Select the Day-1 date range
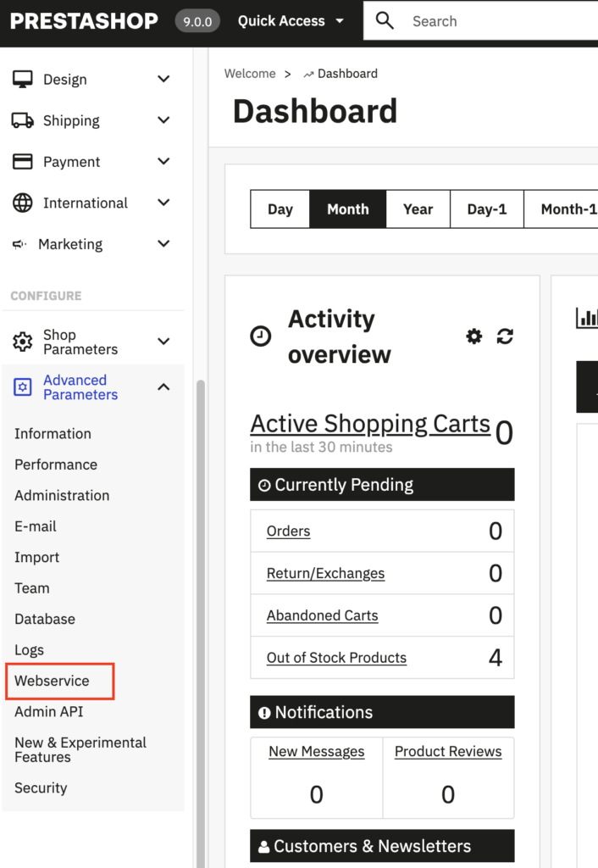This screenshot has width=598, height=868. [x=486, y=209]
